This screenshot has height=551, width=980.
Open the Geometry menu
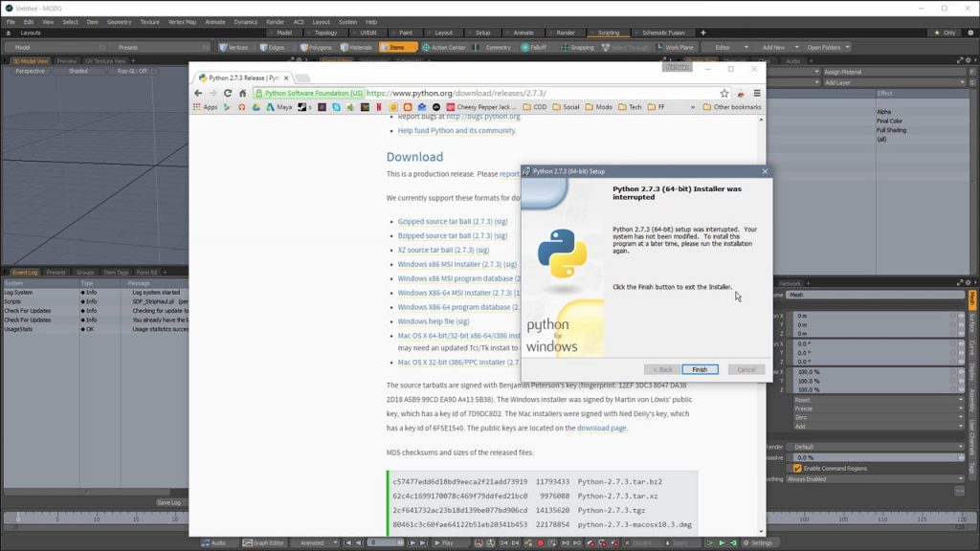click(119, 21)
